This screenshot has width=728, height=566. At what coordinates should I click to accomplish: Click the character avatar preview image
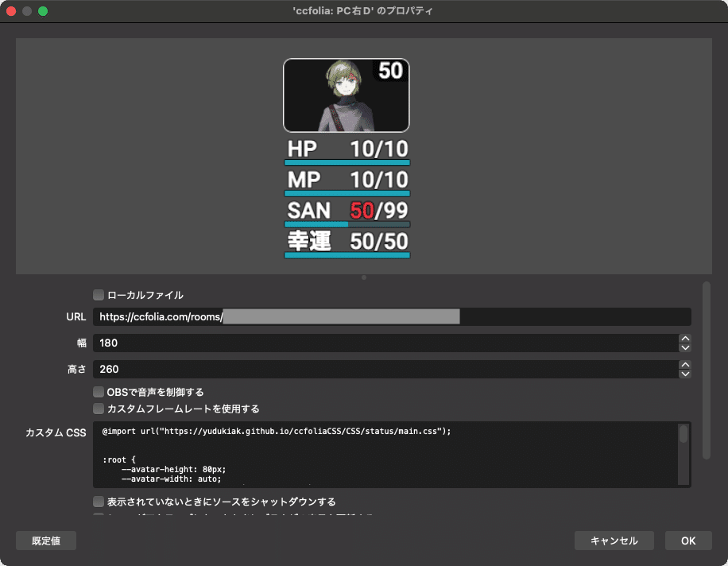[x=346, y=95]
